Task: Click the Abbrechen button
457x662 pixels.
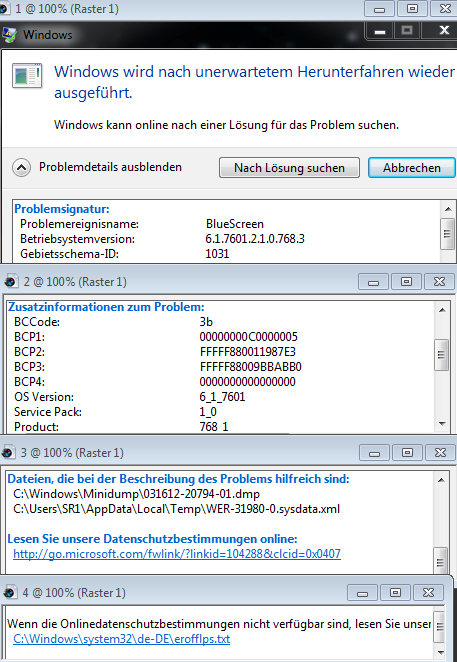Action: tap(412, 168)
